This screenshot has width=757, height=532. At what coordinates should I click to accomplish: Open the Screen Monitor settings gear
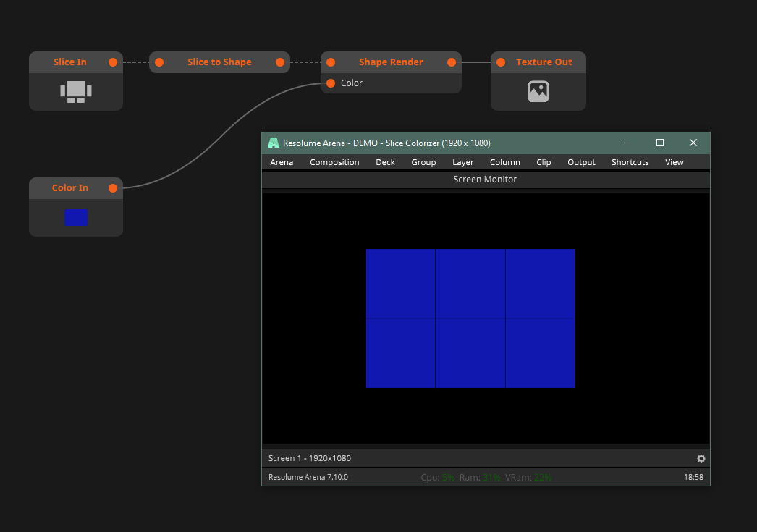point(701,458)
